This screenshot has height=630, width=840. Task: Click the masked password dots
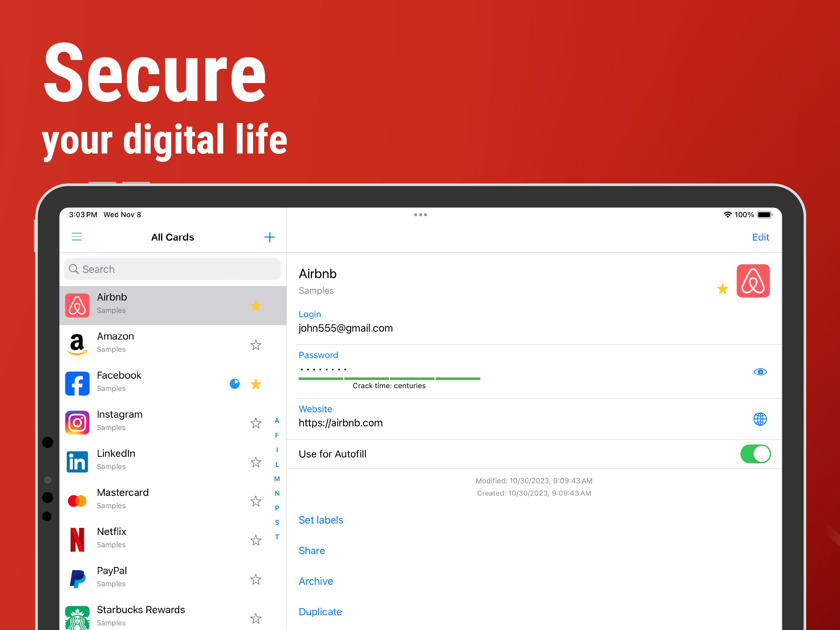[x=323, y=369]
